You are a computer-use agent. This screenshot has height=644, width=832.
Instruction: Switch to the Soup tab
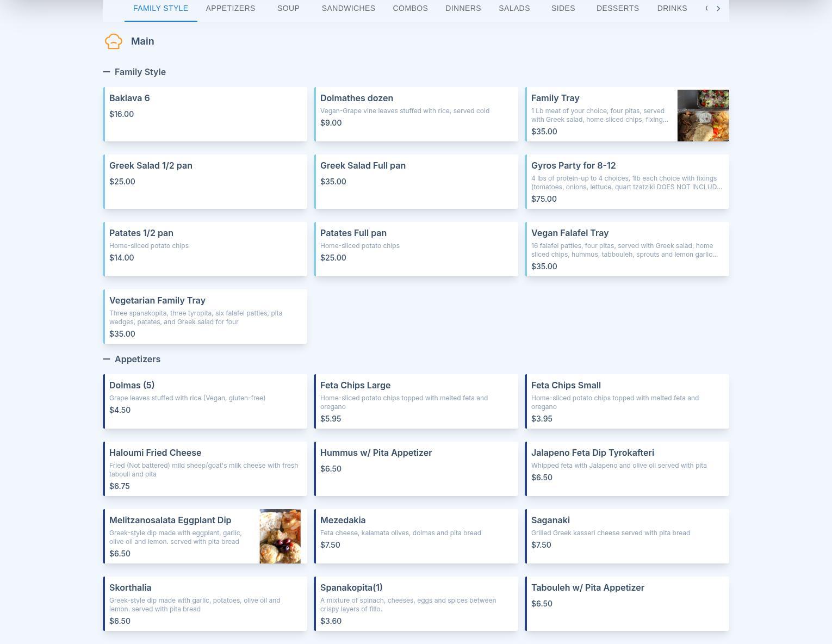(288, 9)
